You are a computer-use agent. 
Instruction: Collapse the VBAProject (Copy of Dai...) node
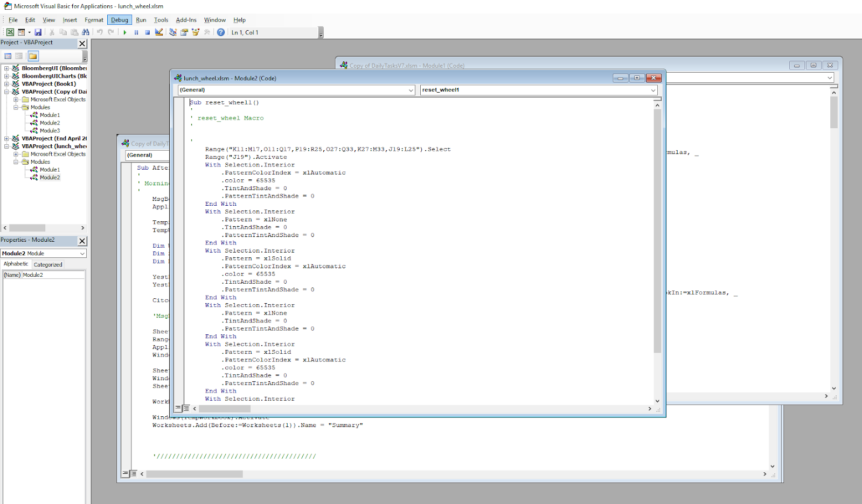click(6, 92)
